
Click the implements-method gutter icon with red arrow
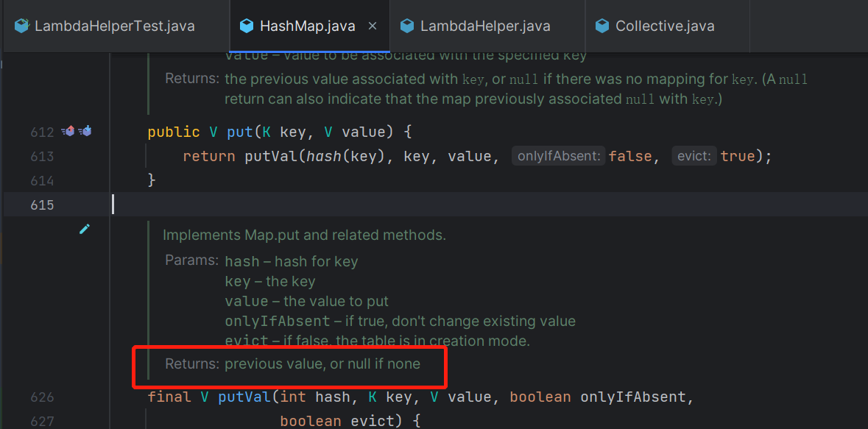(x=68, y=132)
